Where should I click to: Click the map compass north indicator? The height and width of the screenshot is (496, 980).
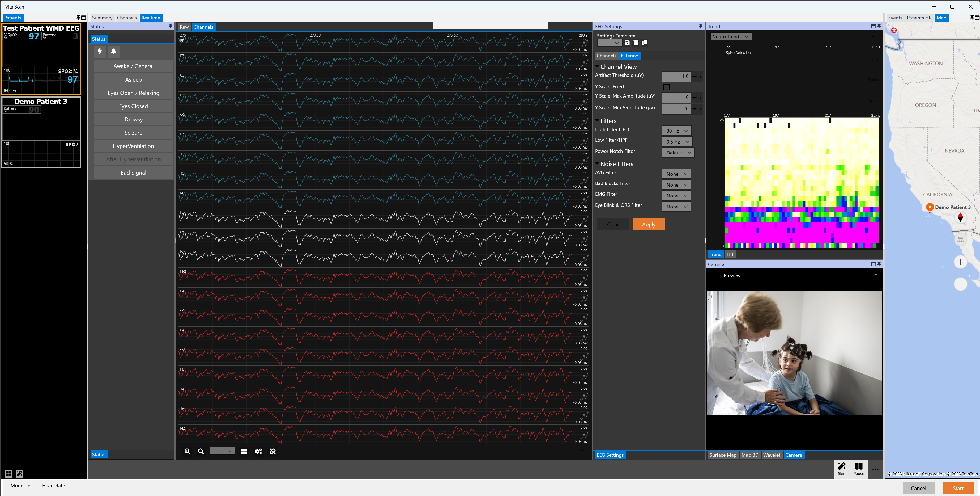(961, 217)
